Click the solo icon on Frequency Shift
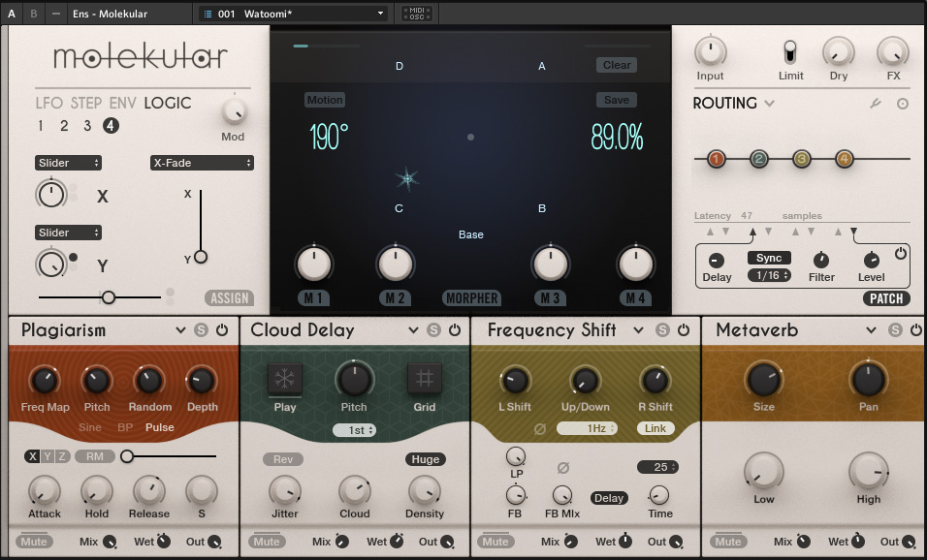 [x=662, y=330]
